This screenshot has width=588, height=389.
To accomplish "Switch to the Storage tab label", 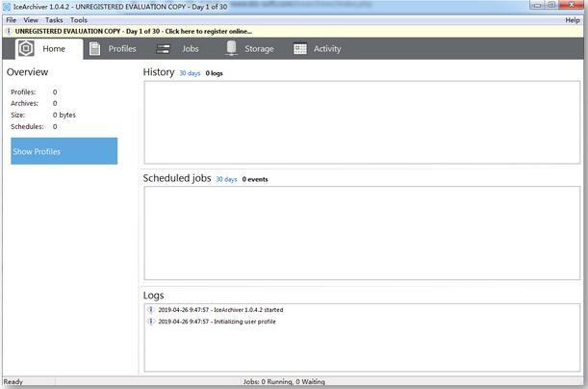I will point(259,49).
